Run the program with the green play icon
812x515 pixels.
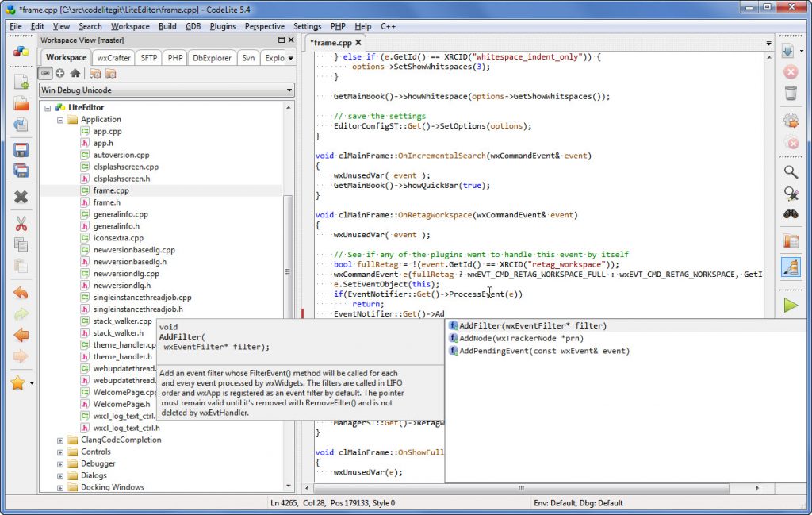[x=791, y=306]
